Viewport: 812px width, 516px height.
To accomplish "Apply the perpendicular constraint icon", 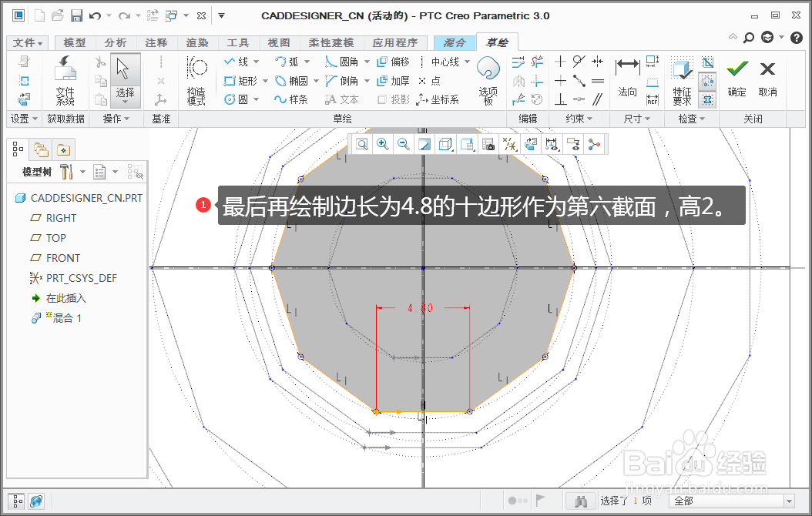I will point(560,99).
